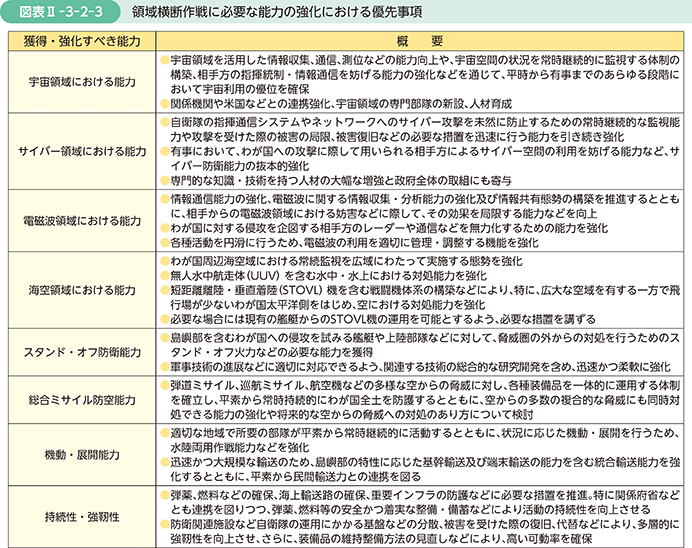This screenshot has height=548, width=692.
Task: Click the 図表Ⅱ-3-2-3 figure label
Action: pyautogui.click(x=61, y=12)
